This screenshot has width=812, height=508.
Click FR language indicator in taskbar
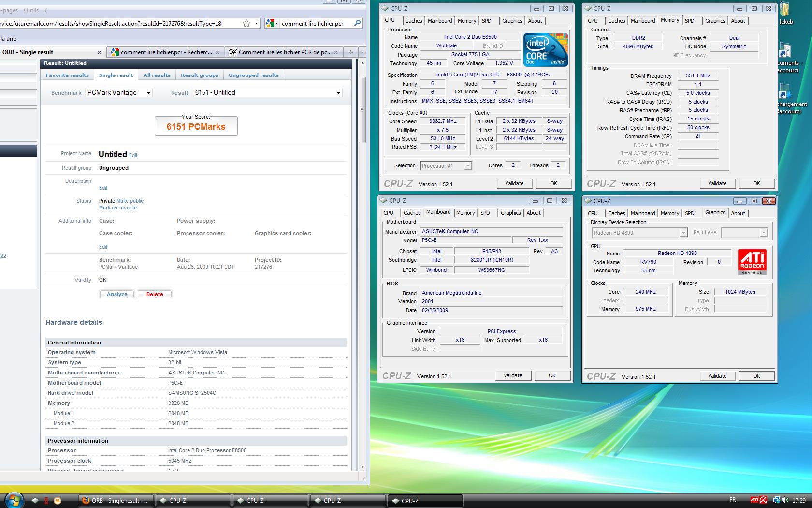click(732, 500)
